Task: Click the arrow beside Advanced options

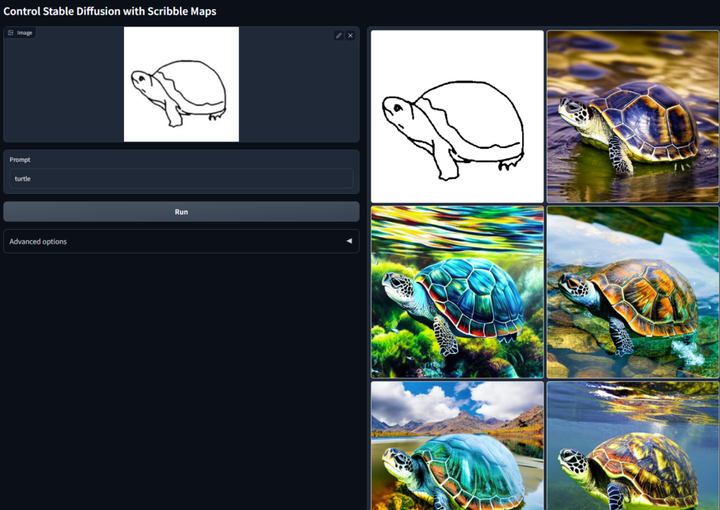Action: pos(349,241)
